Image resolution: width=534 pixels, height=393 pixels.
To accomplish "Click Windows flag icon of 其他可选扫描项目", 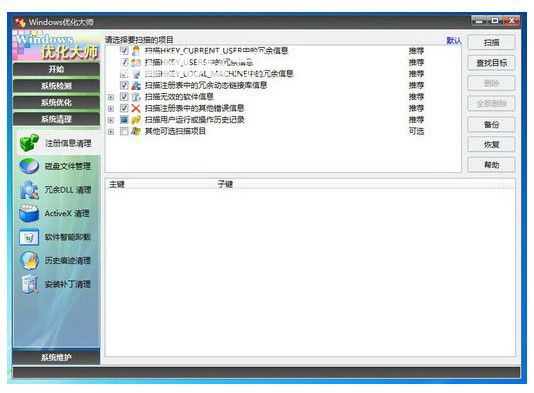I will 136,131.
